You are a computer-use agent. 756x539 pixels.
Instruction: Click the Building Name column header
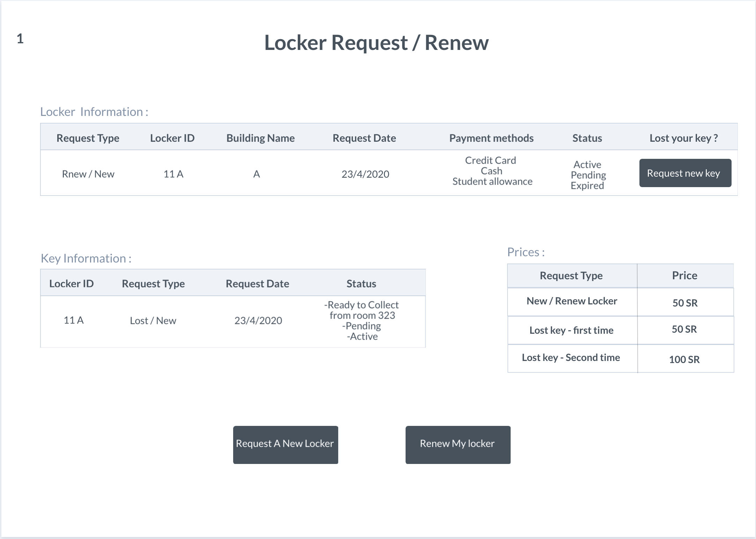pos(261,138)
